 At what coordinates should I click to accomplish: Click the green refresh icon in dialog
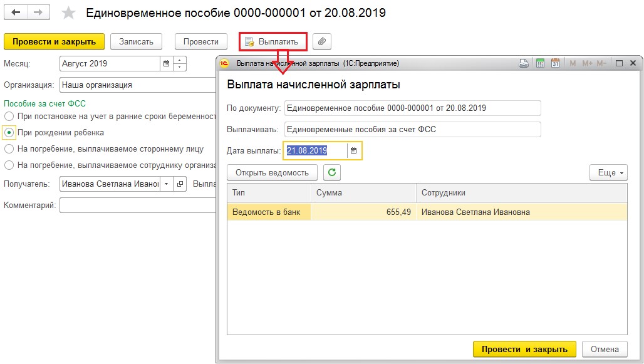[x=332, y=172]
